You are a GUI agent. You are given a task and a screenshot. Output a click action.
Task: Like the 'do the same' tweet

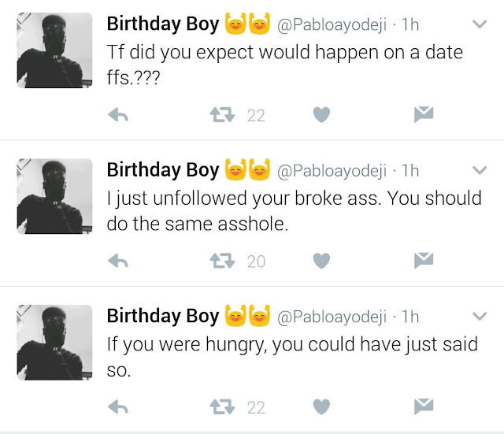pos(321,261)
